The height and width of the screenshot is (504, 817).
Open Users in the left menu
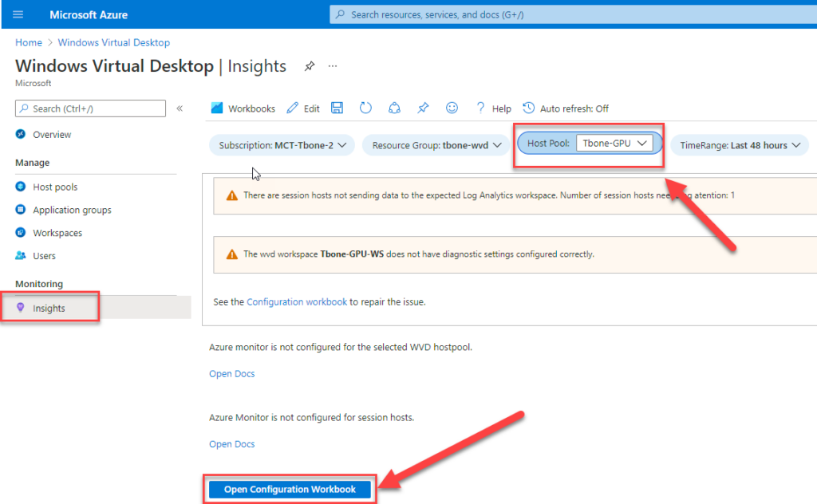[x=44, y=255]
